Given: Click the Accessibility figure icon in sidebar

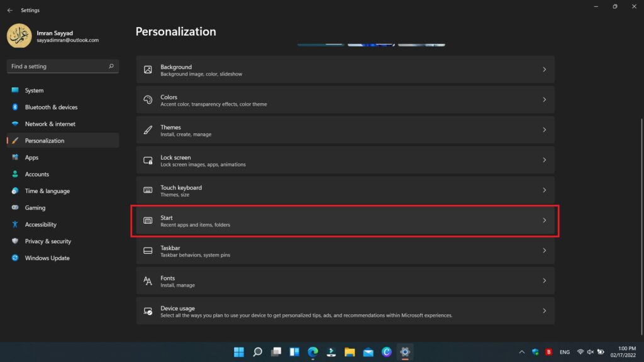Looking at the screenshot, I should pos(15,224).
